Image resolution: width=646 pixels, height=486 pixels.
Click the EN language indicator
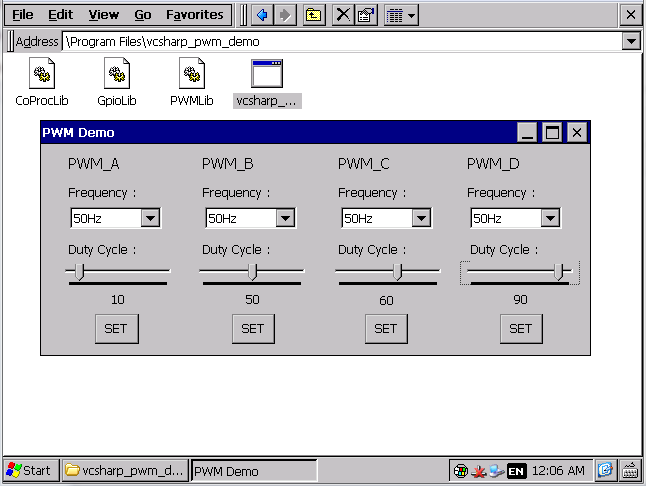517,471
